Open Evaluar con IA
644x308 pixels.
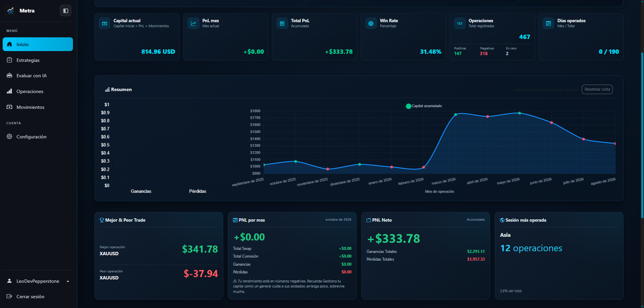[x=38, y=76]
